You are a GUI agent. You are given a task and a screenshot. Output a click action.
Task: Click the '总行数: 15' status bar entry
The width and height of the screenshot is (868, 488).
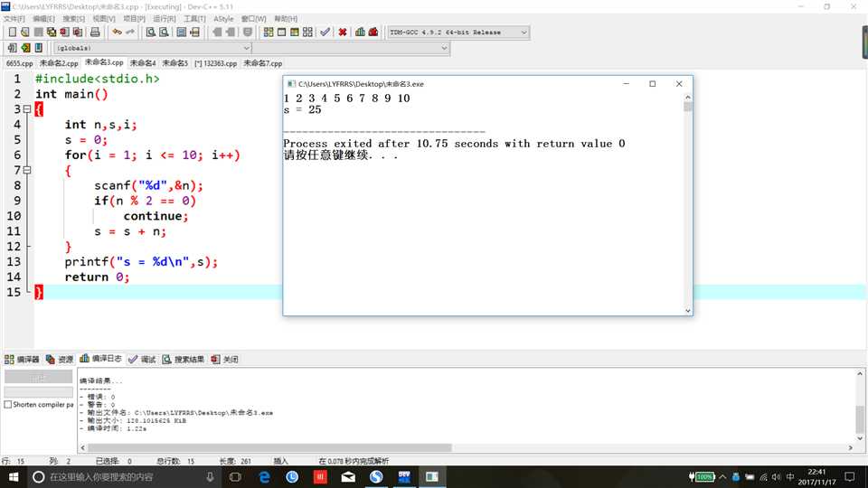pos(175,461)
